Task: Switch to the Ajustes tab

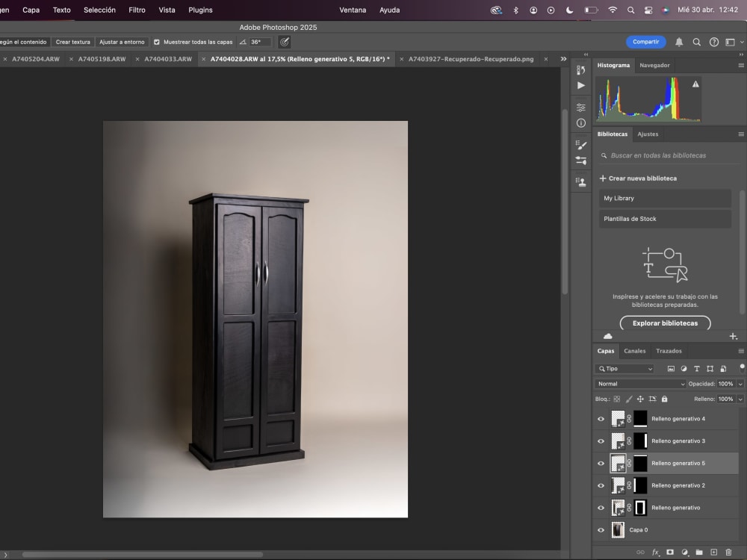Action: tap(648, 134)
